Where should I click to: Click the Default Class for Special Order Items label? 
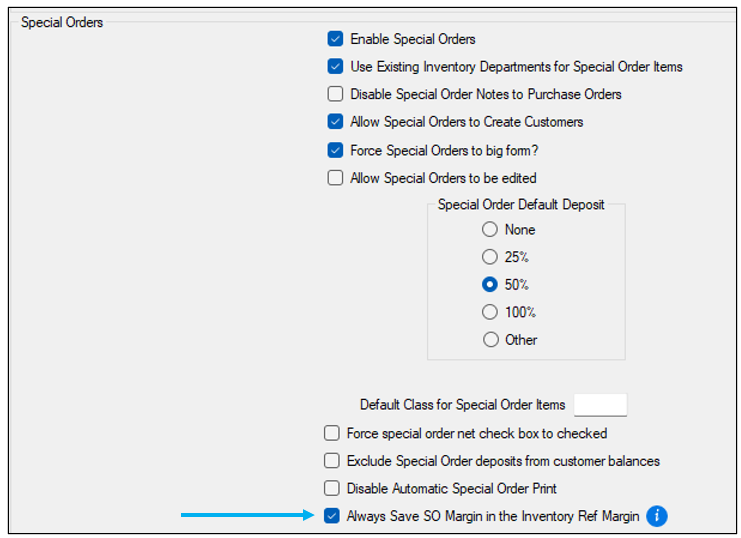(x=462, y=405)
